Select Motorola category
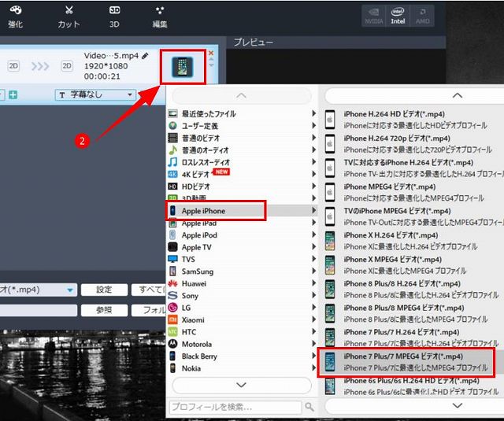504x421 pixels. pyautogui.click(x=241, y=344)
